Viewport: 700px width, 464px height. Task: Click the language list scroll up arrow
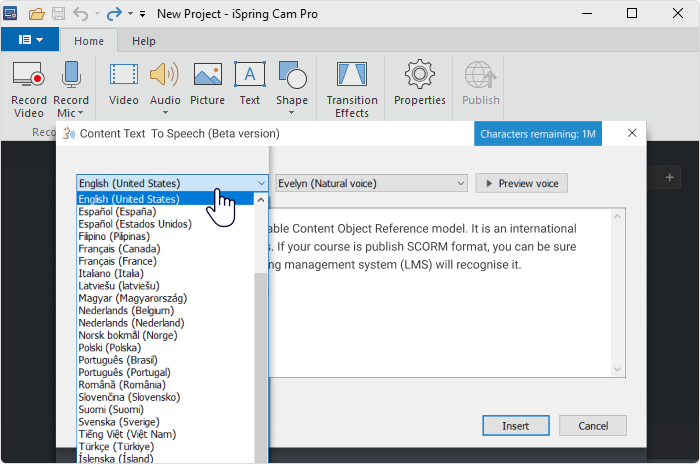pyautogui.click(x=261, y=200)
